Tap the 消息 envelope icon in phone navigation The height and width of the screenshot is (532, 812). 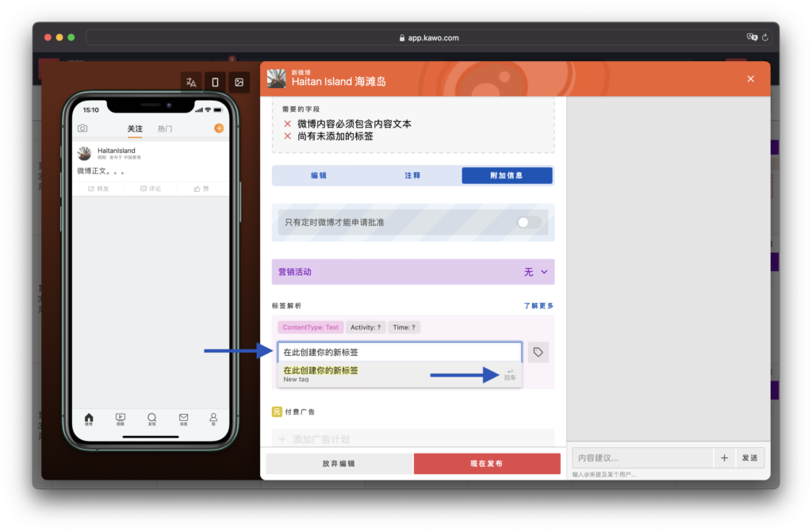coord(183,418)
